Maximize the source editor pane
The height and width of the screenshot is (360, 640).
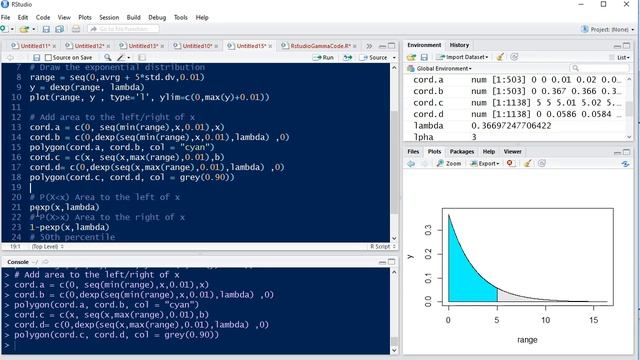point(391,46)
